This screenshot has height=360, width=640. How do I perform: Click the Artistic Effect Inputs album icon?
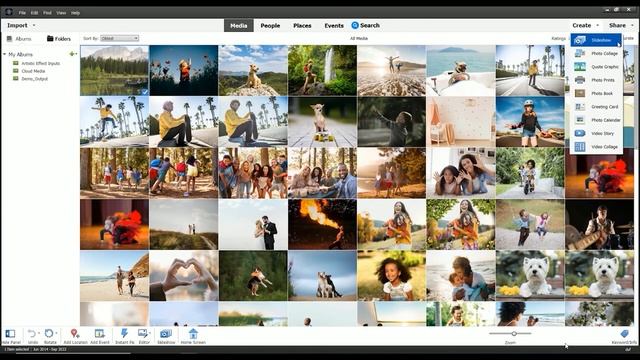(x=16, y=63)
